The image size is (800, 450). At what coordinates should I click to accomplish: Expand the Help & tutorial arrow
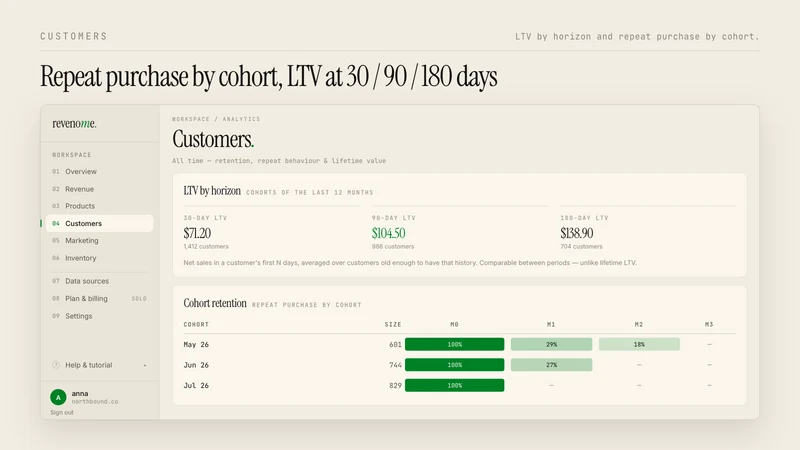(x=145, y=365)
